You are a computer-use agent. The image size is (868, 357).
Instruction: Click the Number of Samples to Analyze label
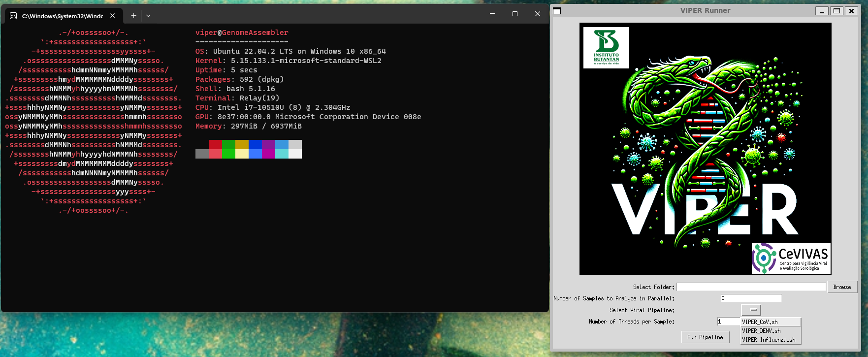point(613,298)
